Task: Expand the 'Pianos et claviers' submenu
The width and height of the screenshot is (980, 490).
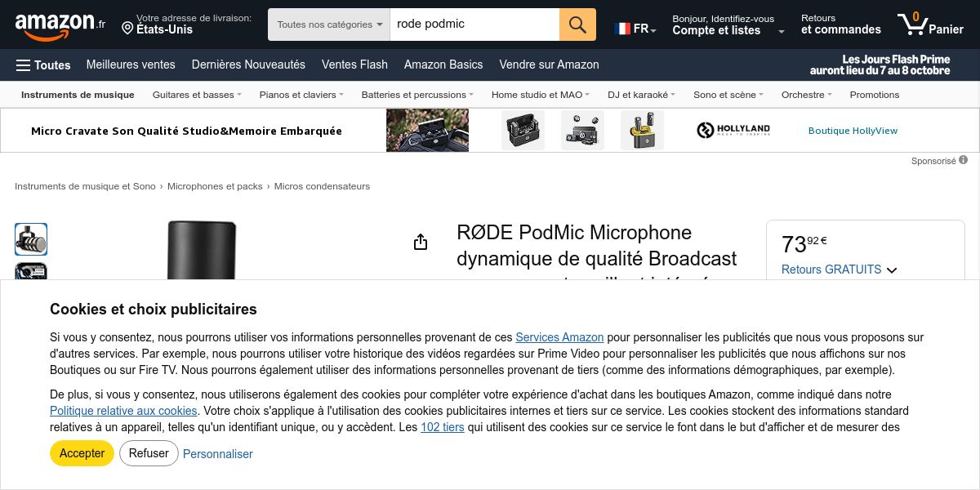Action: tap(301, 95)
